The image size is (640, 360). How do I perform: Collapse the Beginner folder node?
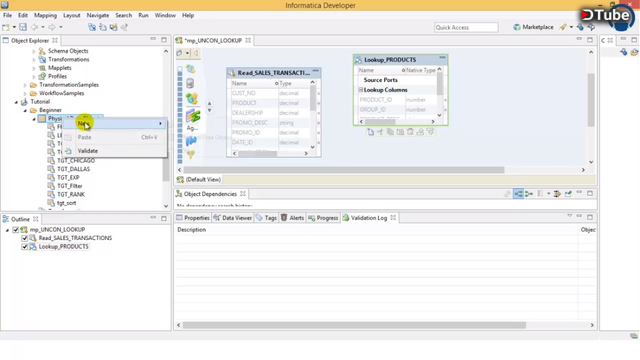(x=25, y=111)
